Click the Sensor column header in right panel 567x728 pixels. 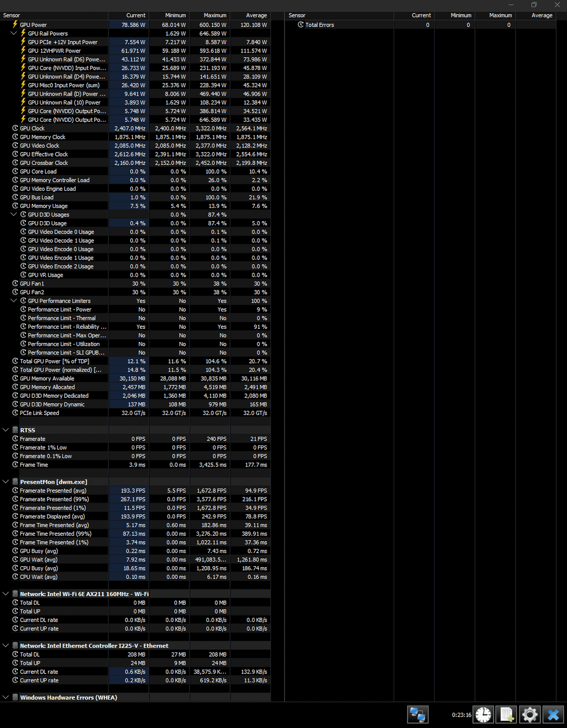pyautogui.click(x=297, y=15)
